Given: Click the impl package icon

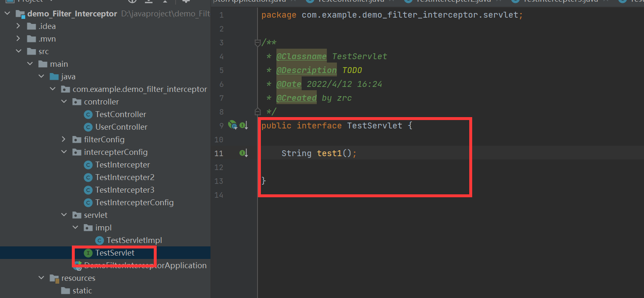Looking at the screenshot, I should [88, 228].
